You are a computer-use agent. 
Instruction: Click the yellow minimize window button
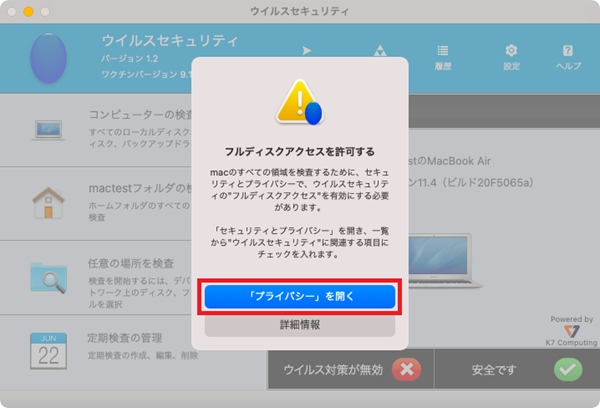pos(28,12)
